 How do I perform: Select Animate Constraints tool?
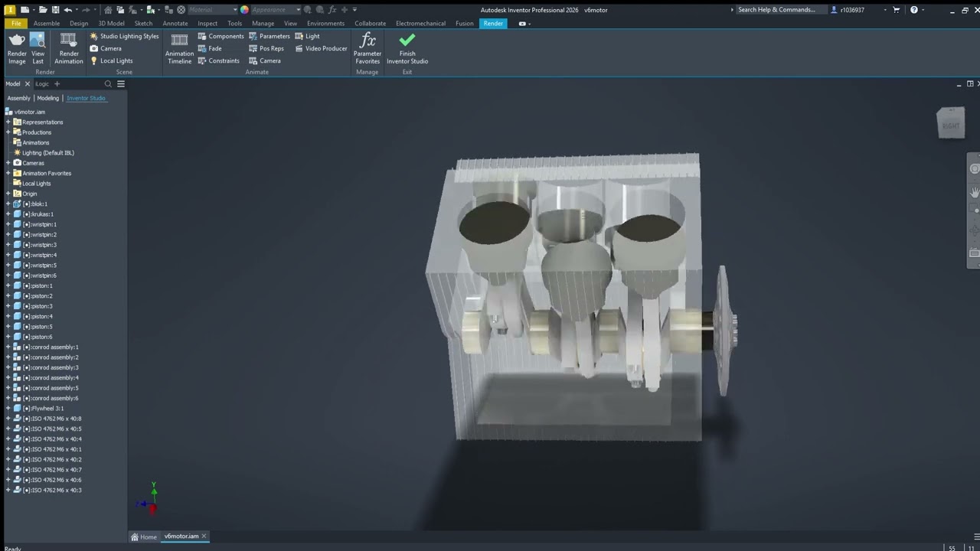point(218,60)
